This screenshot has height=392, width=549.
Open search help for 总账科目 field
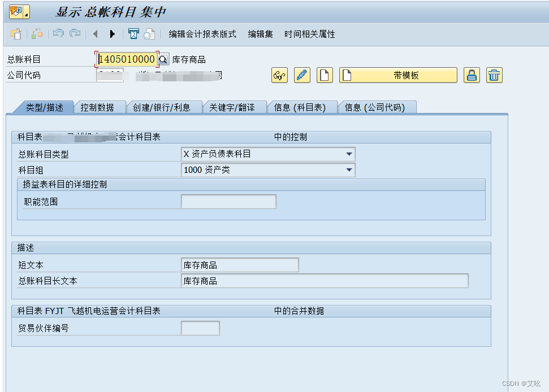[x=163, y=59]
